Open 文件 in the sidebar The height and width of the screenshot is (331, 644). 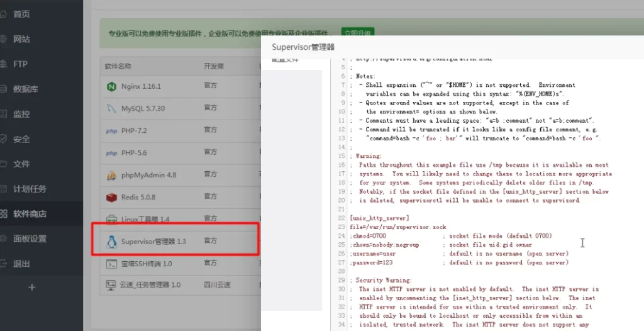coord(21,164)
